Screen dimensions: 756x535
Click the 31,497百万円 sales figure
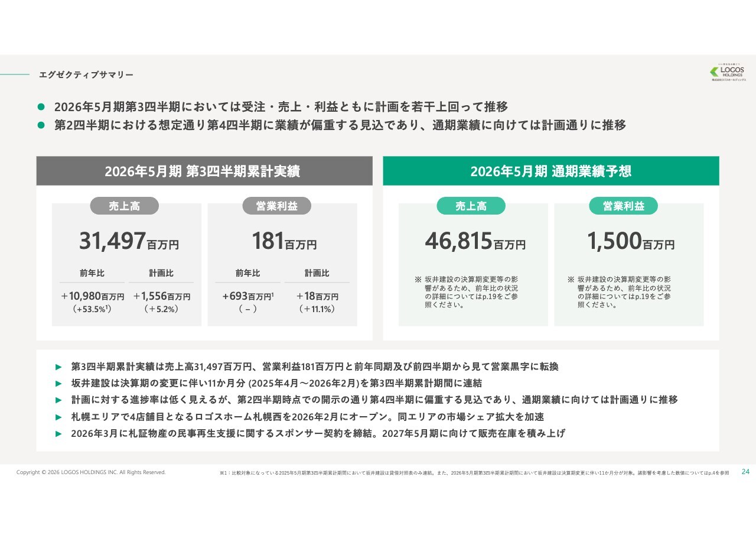point(129,241)
